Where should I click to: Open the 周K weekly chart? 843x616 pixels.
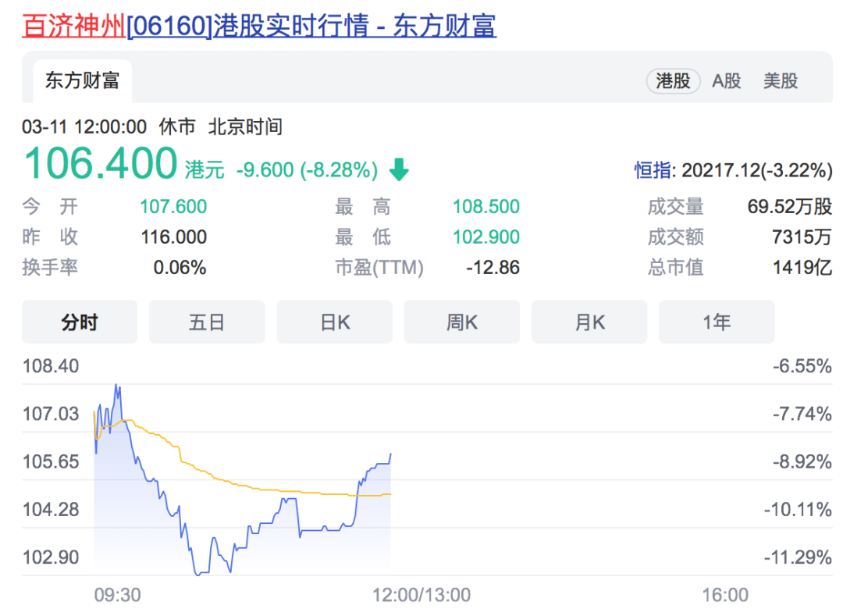coord(461,322)
